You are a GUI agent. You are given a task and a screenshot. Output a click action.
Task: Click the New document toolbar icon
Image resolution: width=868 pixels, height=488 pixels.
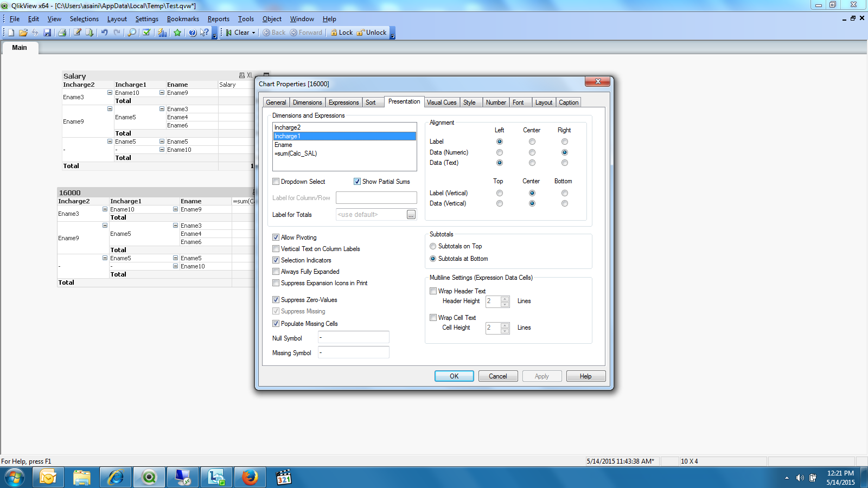11,33
